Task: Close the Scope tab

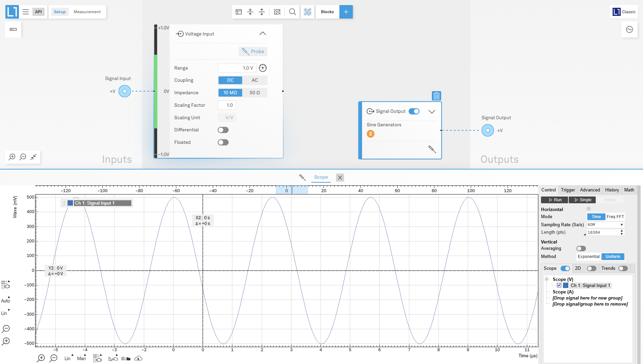Action: 340,178
